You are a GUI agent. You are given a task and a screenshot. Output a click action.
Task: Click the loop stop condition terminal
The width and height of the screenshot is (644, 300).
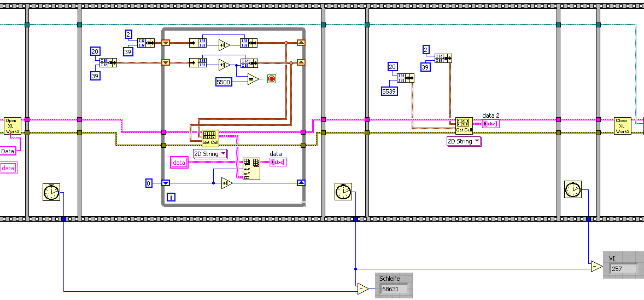(271, 79)
